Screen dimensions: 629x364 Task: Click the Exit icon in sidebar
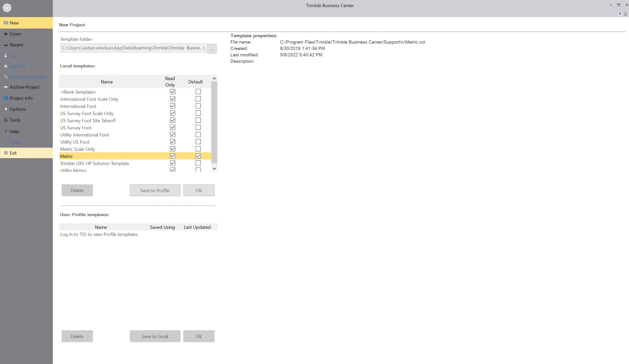[x=6, y=153]
